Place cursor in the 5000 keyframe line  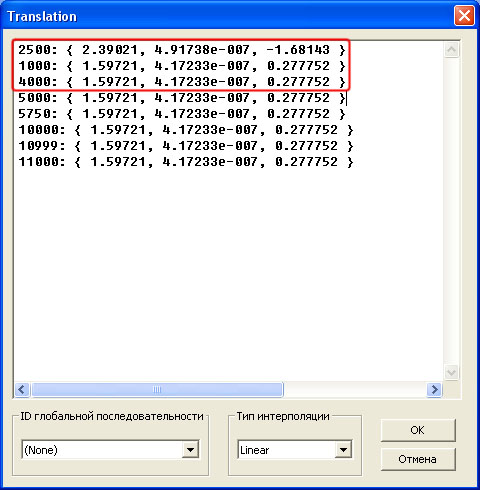182,98
